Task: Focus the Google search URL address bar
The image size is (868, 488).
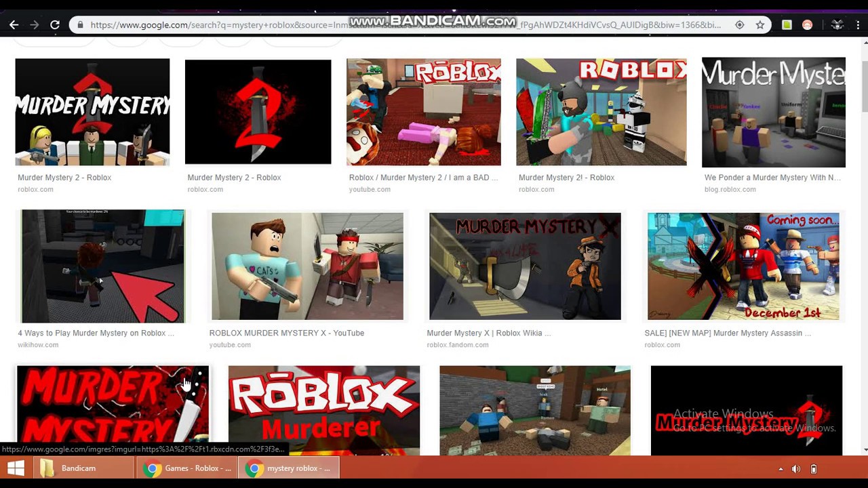Action: pos(406,25)
